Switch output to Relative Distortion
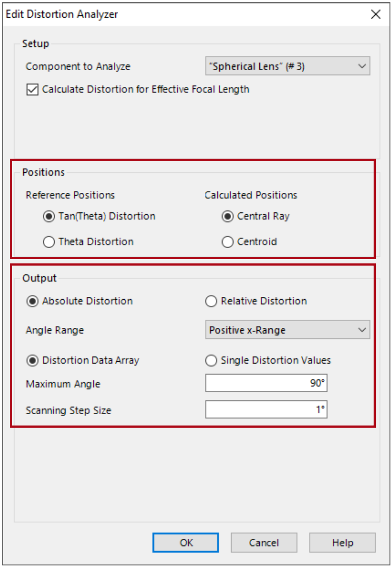 tap(211, 301)
